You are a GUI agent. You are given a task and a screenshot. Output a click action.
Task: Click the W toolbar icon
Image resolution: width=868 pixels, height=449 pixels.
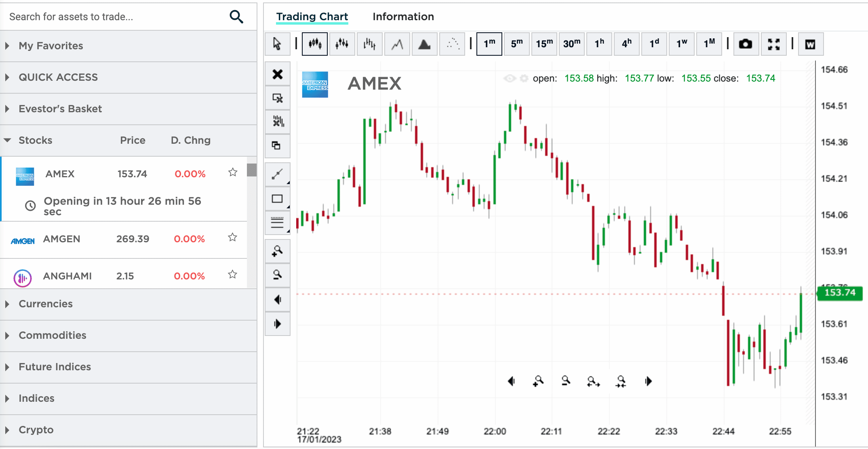(x=810, y=44)
